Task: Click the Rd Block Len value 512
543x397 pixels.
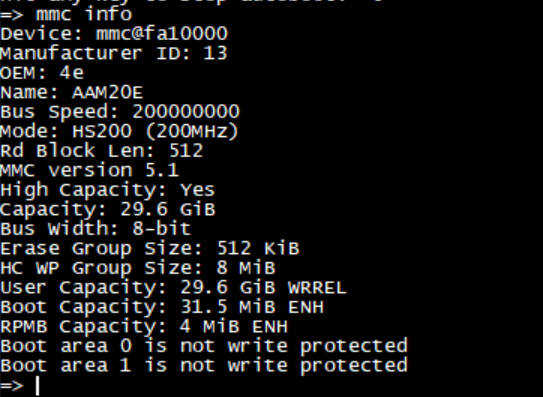Action: pos(186,151)
